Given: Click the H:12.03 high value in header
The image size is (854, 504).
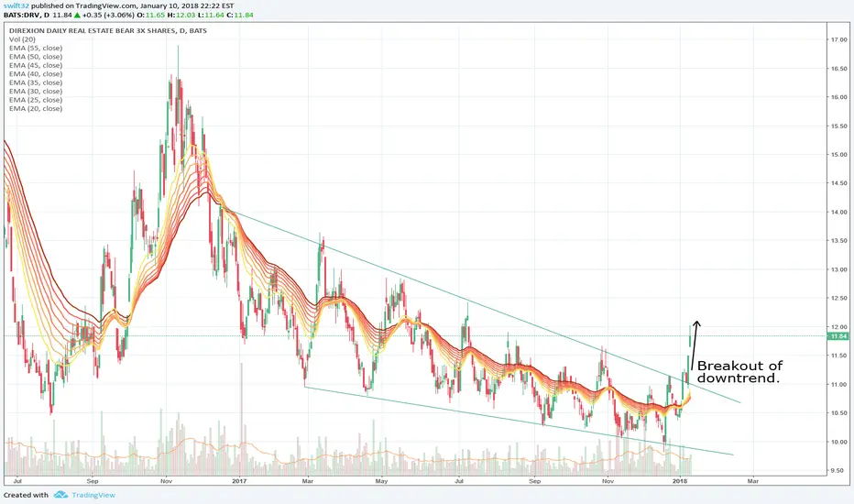Looking at the screenshot, I should pos(182,15).
